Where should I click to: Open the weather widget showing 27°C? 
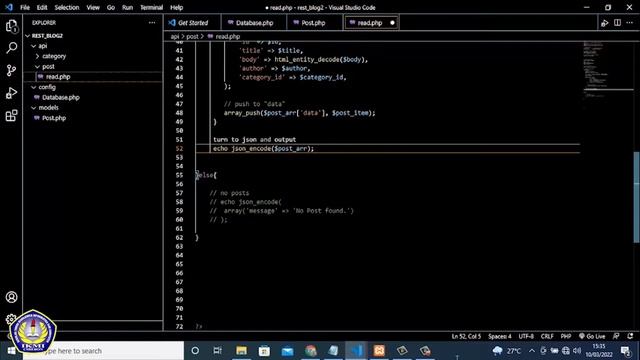[506, 351]
